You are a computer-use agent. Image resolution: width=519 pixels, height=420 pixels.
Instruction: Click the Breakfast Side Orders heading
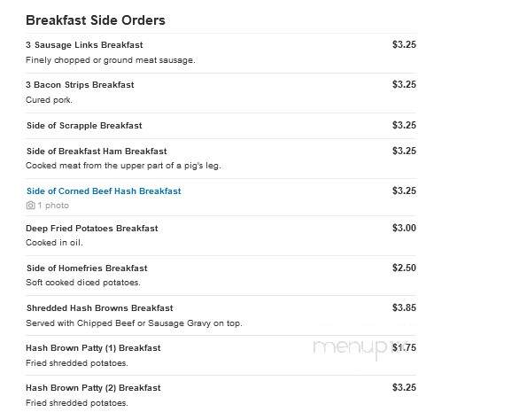(96, 20)
